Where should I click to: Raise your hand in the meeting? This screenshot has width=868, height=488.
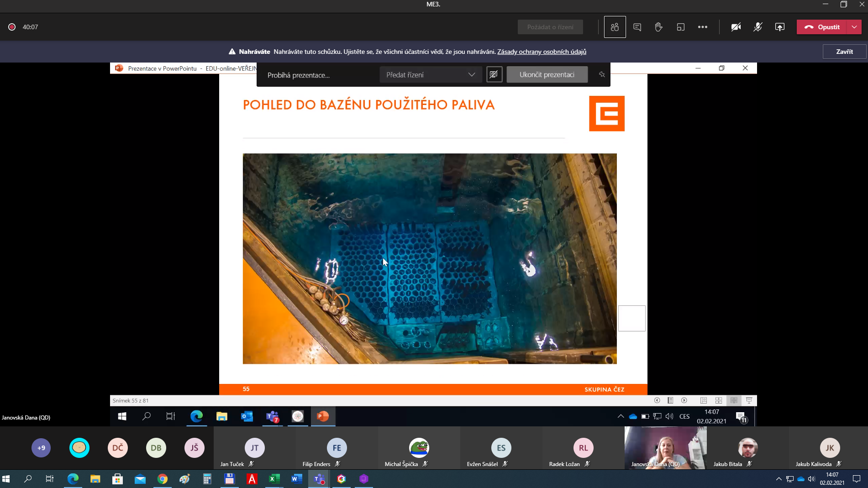point(658,27)
